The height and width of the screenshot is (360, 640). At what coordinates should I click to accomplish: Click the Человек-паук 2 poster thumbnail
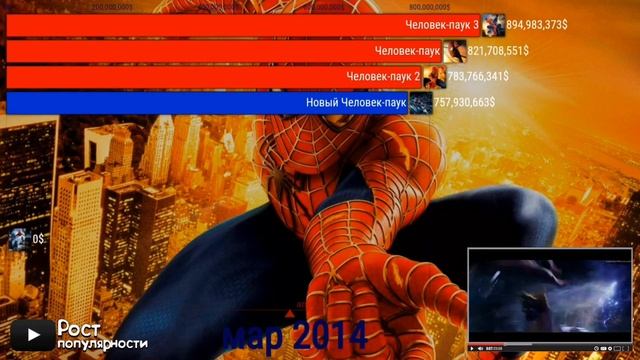434,77
